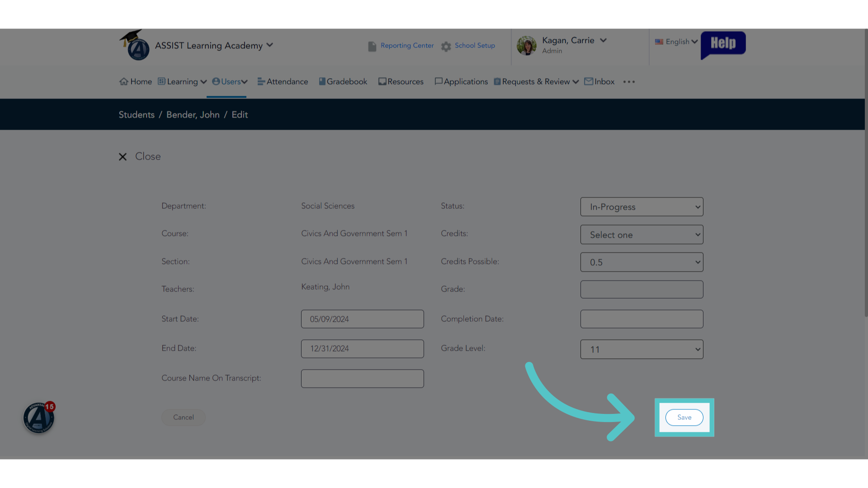The image size is (868, 488).
Task: Open the Attendance menu item
Action: tap(283, 82)
